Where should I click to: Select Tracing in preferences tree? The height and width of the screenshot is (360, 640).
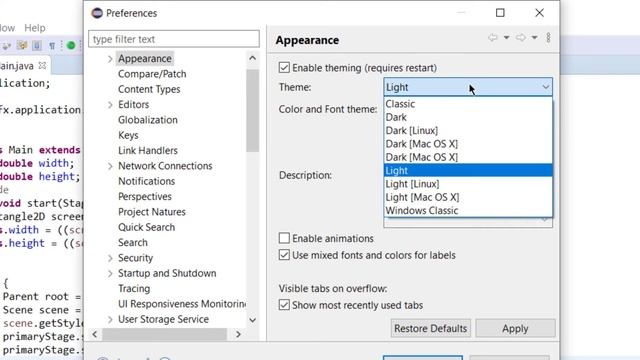point(134,289)
